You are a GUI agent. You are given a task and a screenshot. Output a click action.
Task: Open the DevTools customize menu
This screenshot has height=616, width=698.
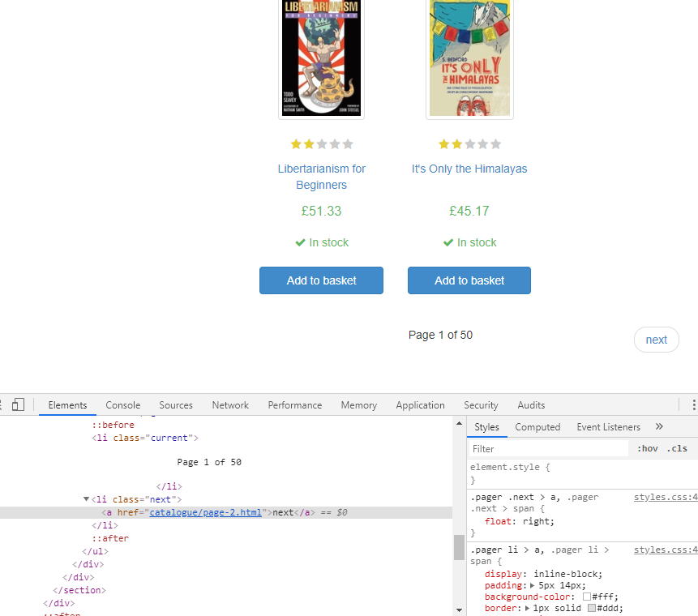coord(693,404)
